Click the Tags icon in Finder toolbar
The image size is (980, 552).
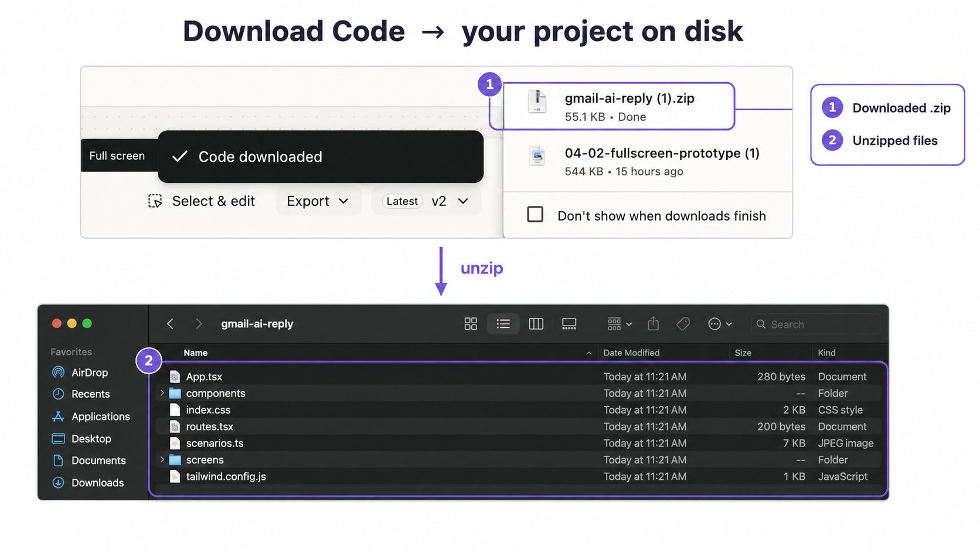(683, 324)
